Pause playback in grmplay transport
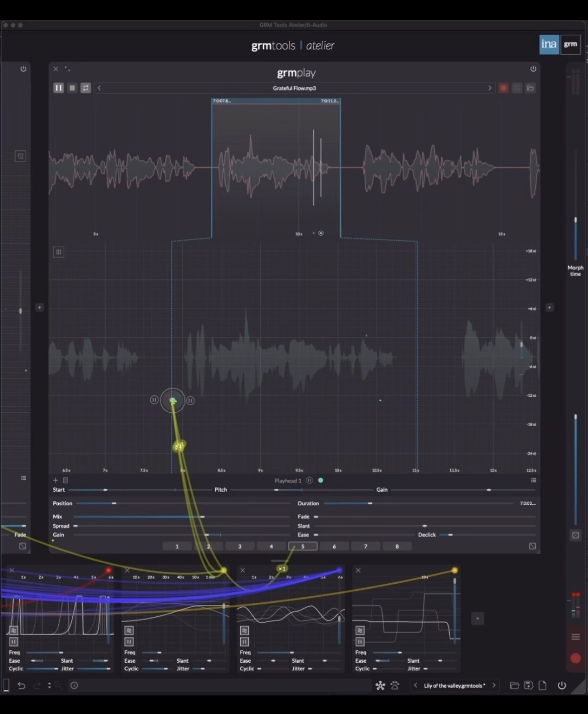 click(x=58, y=88)
